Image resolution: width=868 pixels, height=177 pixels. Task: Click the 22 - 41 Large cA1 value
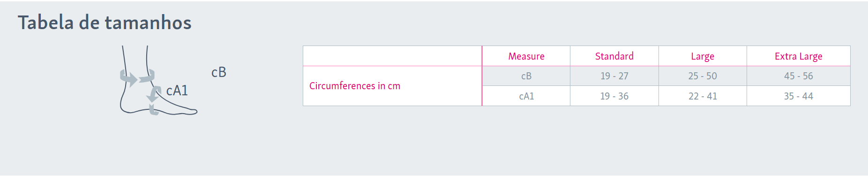(703, 96)
